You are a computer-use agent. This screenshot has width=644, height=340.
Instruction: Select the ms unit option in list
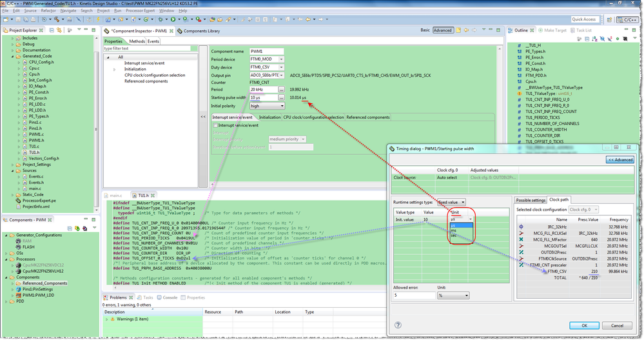click(x=454, y=230)
